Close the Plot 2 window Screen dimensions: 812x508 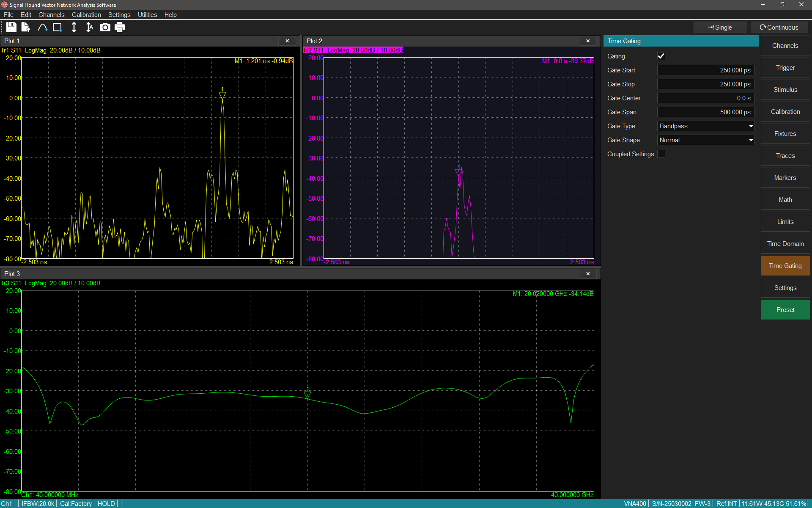[588, 41]
